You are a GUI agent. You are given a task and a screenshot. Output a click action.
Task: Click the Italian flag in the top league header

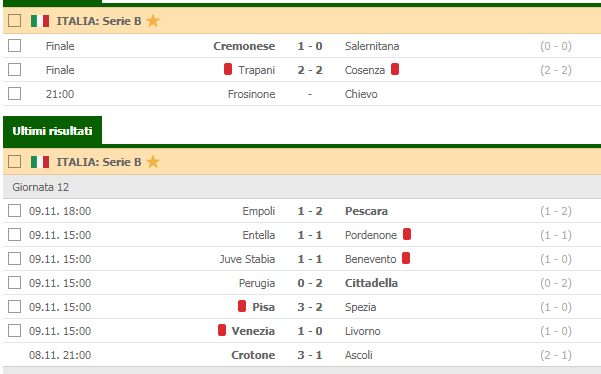40,21
